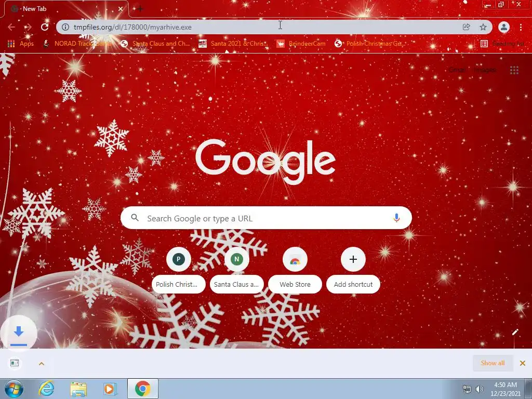Viewport: 532px width, 399px height.
Task: Open the Santa Claus and Ch... bookmark
Action: pyautogui.click(x=155, y=44)
